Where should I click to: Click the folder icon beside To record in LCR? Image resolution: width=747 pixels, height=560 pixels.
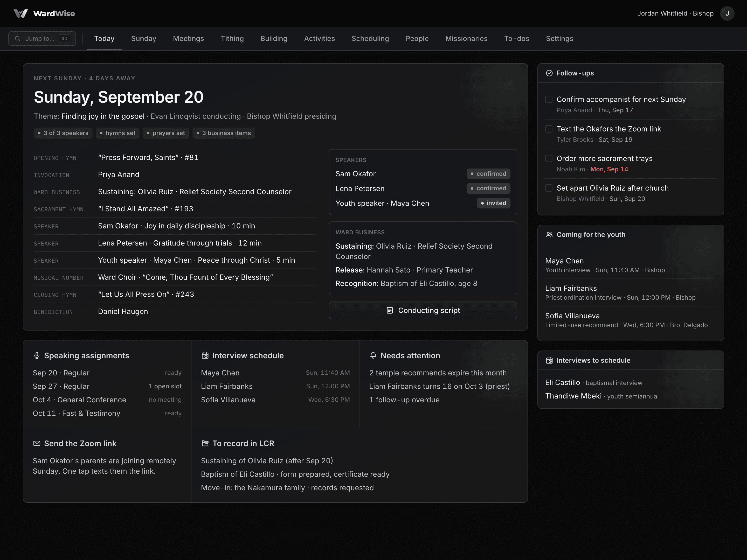pyautogui.click(x=205, y=443)
